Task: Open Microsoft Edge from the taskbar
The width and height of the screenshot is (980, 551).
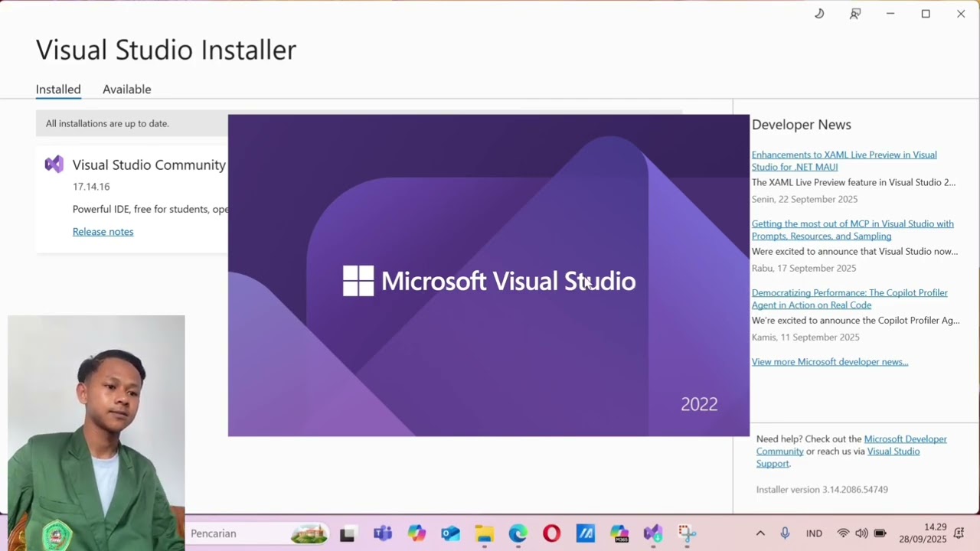Action: click(x=518, y=533)
